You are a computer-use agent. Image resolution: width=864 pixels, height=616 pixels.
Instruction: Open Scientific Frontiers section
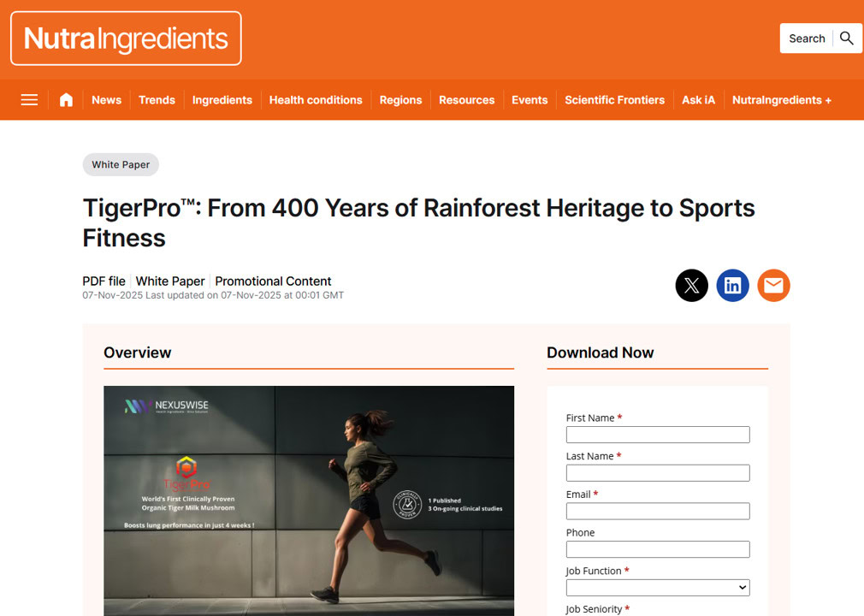614,100
